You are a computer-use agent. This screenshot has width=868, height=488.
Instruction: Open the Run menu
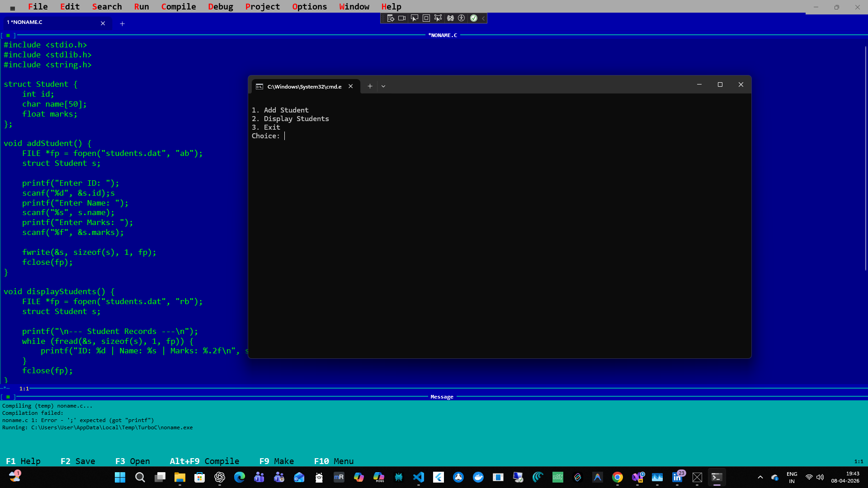coord(142,7)
